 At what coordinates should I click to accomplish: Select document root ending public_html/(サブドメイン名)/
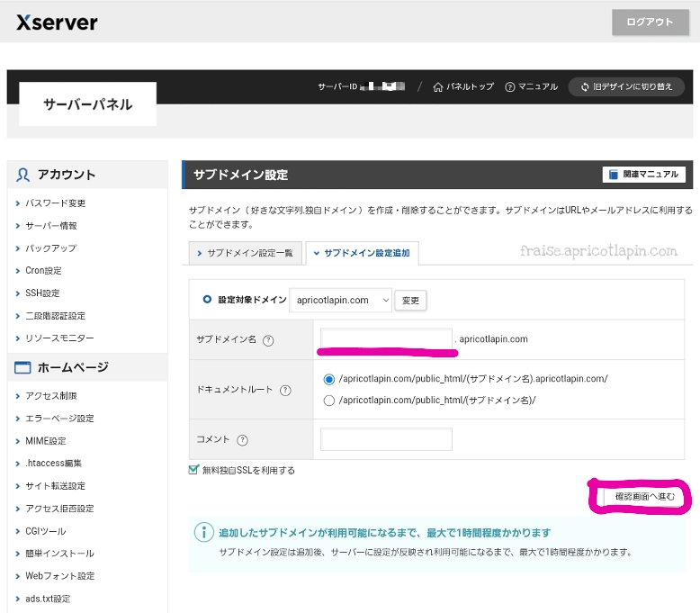pyautogui.click(x=329, y=401)
